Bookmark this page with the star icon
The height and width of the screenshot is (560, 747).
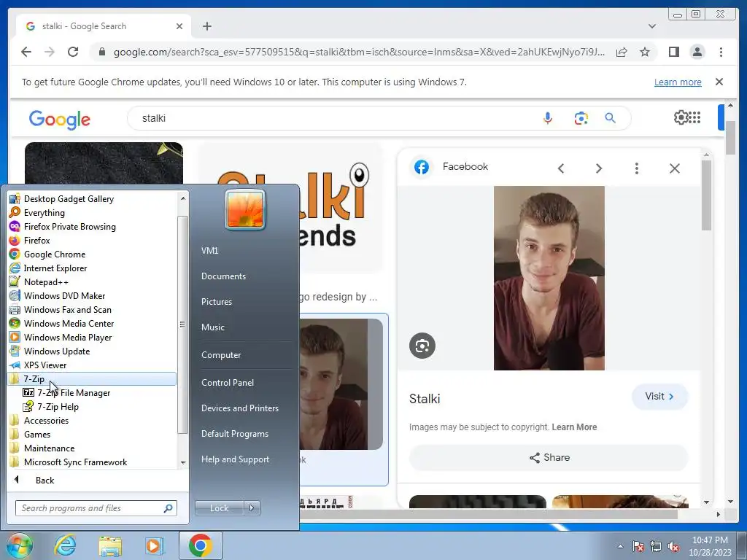645,52
